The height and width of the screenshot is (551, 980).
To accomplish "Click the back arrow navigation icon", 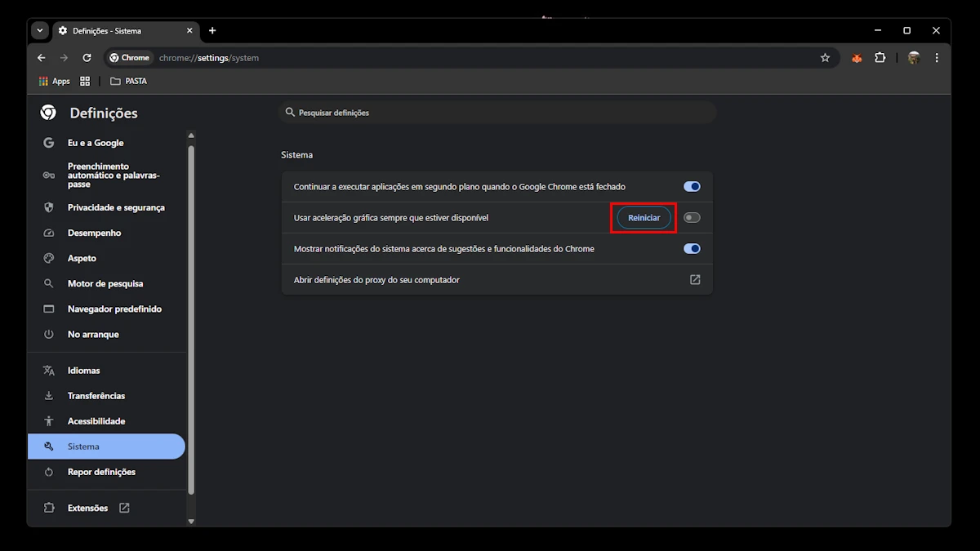I will point(42,58).
